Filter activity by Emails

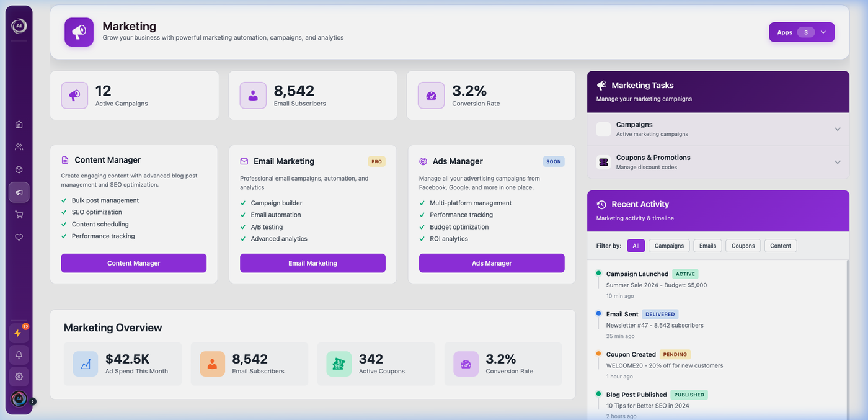[x=707, y=246]
